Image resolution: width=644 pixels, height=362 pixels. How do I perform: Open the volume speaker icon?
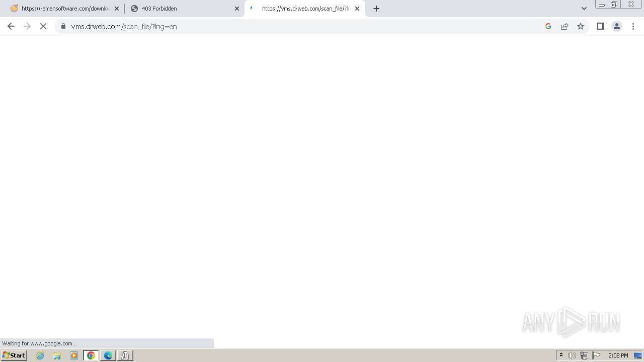pos(572,355)
